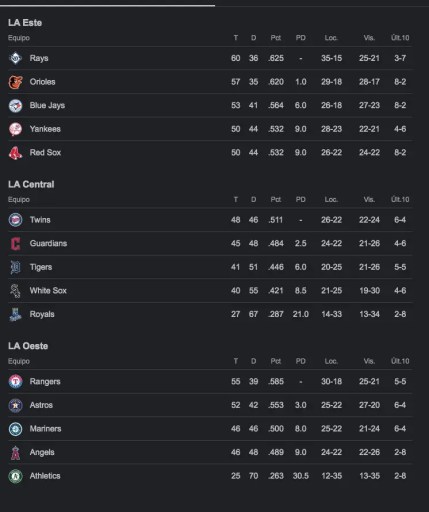Click the Rangers team logo
Viewport: 429px width, 512px height.
click(15, 381)
